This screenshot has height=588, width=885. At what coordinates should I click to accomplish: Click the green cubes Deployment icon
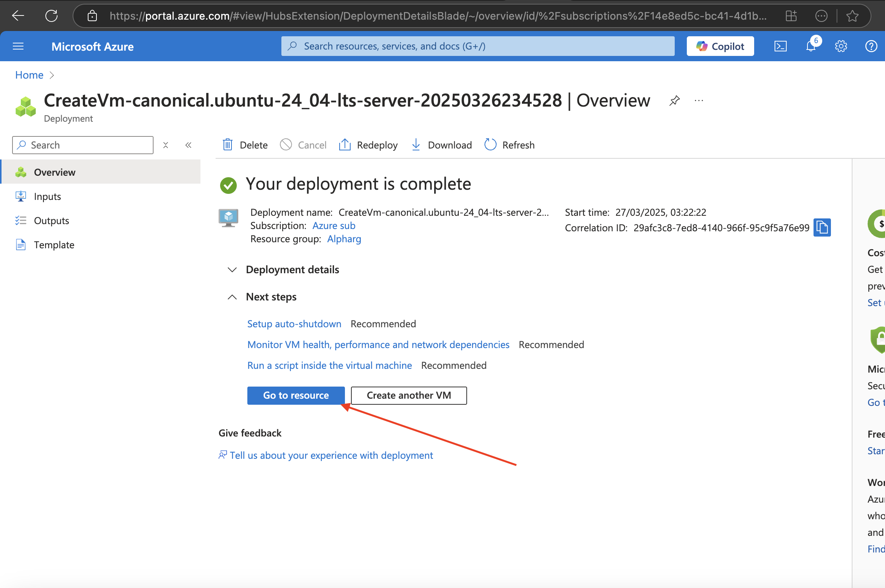point(26,107)
